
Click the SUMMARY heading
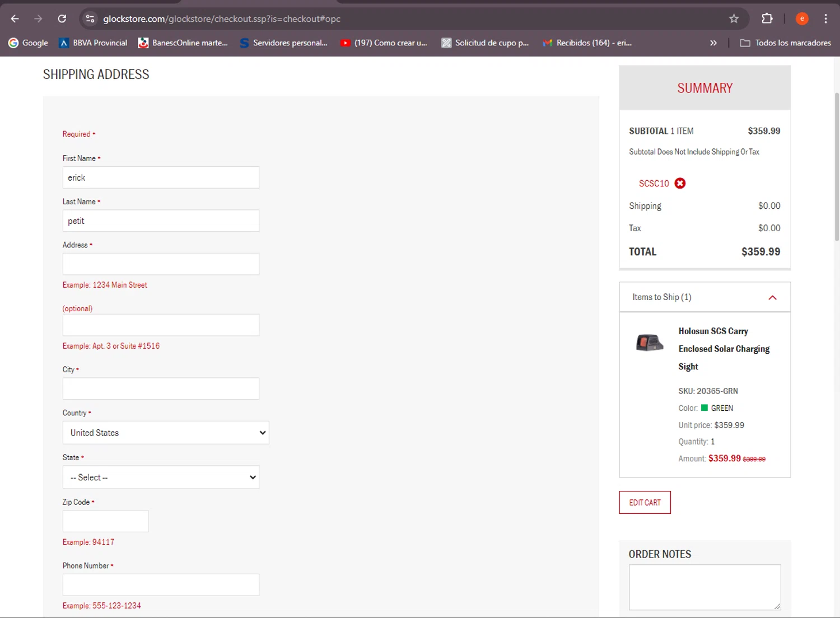coord(704,88)
